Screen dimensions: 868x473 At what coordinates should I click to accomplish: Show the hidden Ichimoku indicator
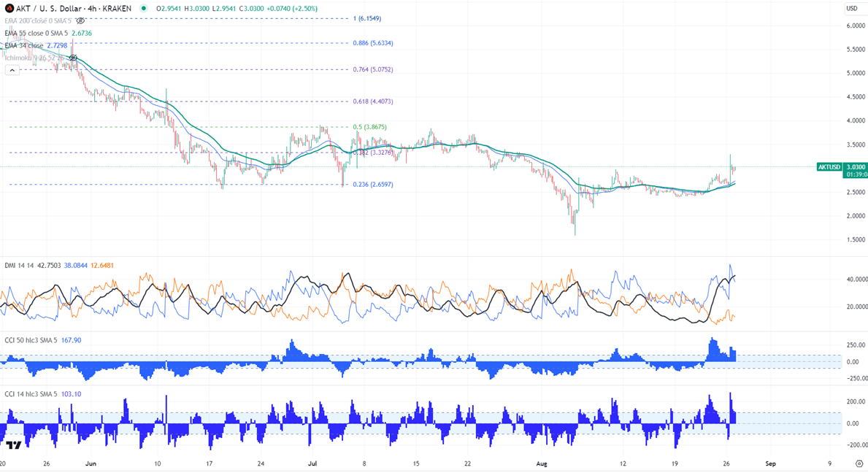tap(73, 58)
